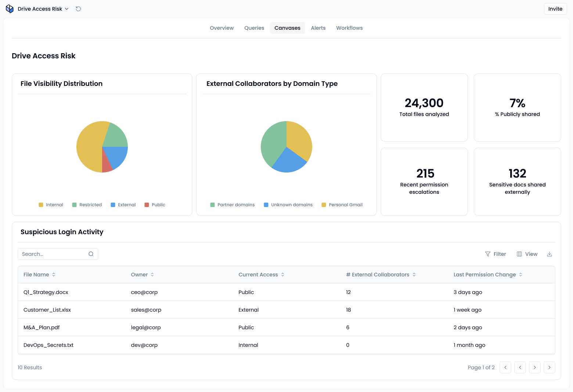
Task: Toggle the Internal legend entry
Action: (x=51, y=205)
